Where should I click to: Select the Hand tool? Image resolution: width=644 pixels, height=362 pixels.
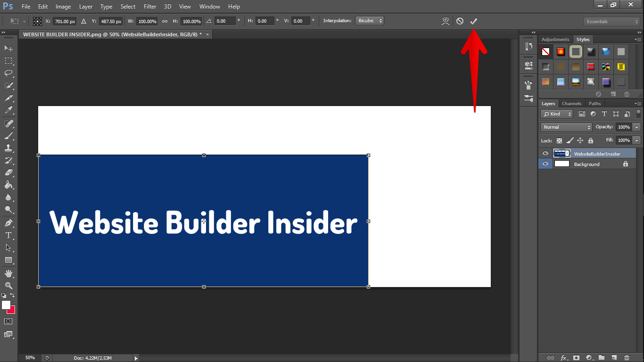(8, 273)
